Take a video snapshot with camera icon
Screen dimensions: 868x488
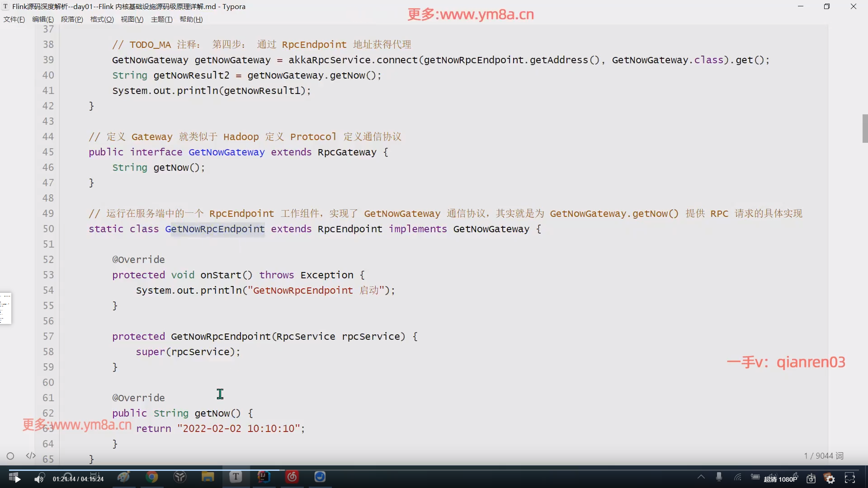(811, 479)
